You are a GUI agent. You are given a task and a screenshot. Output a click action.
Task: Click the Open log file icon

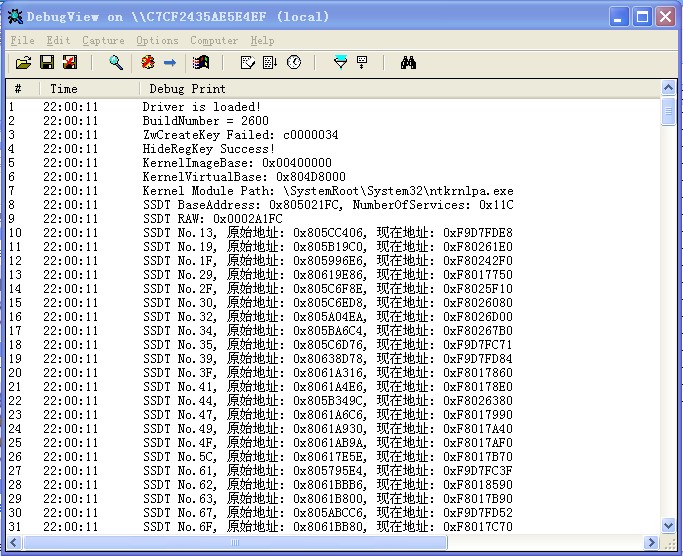click(x=24, y=63)
